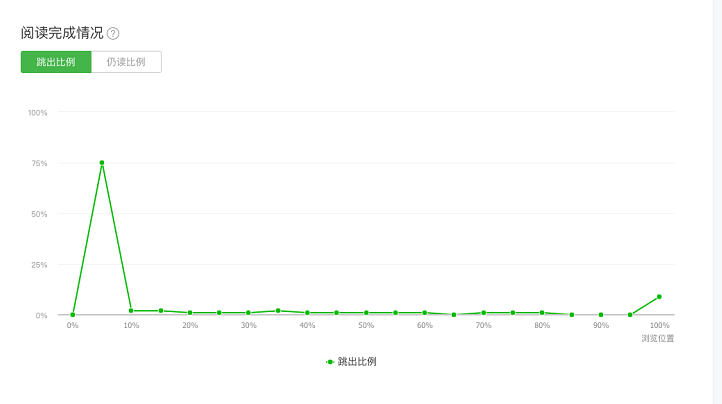Viewport: 722px width, 404px height.
Task: Click the 75% peak data point
Action: coord(102,163)
